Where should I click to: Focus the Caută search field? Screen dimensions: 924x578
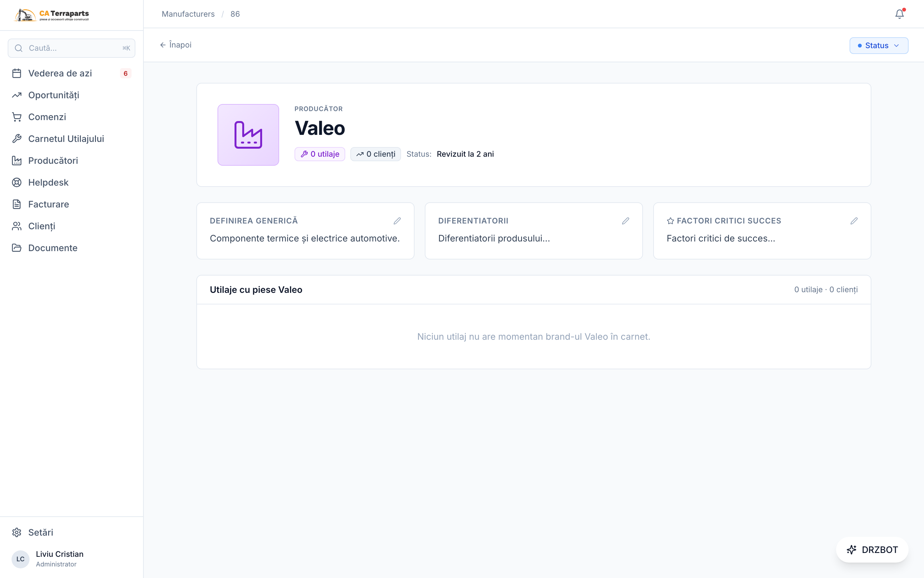point(72,48)
